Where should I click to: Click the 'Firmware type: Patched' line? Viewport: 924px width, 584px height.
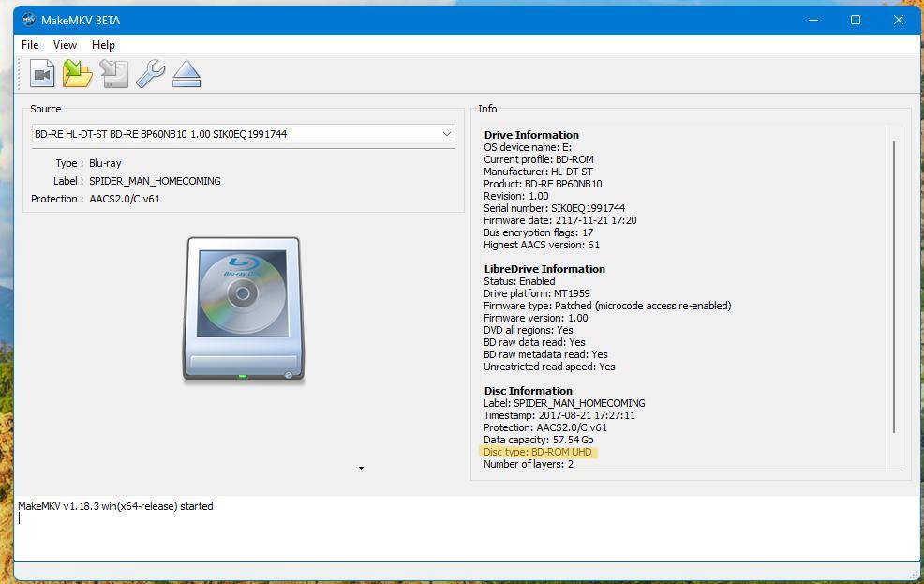(607, 306)
